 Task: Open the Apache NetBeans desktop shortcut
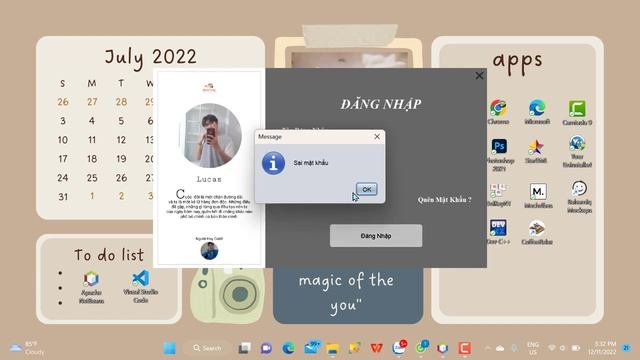91,287
